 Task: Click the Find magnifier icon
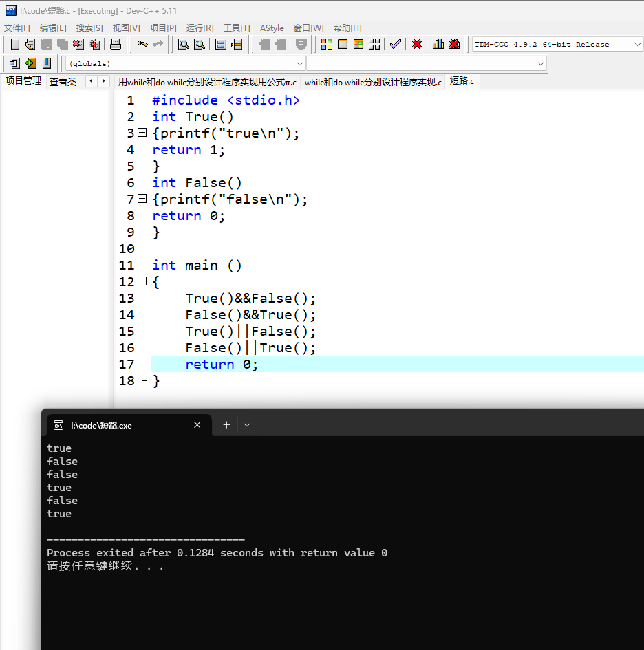[x=183, y=44]
